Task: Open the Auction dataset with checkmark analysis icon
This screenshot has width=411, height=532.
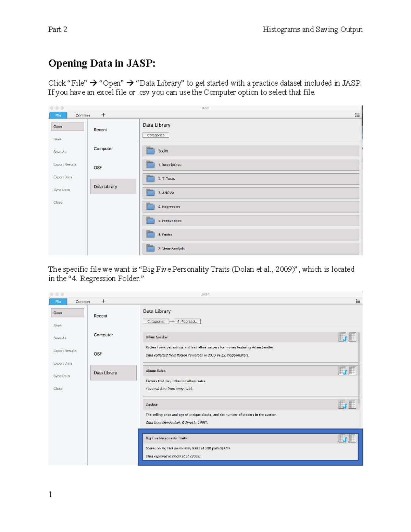Action: point(342,405)
